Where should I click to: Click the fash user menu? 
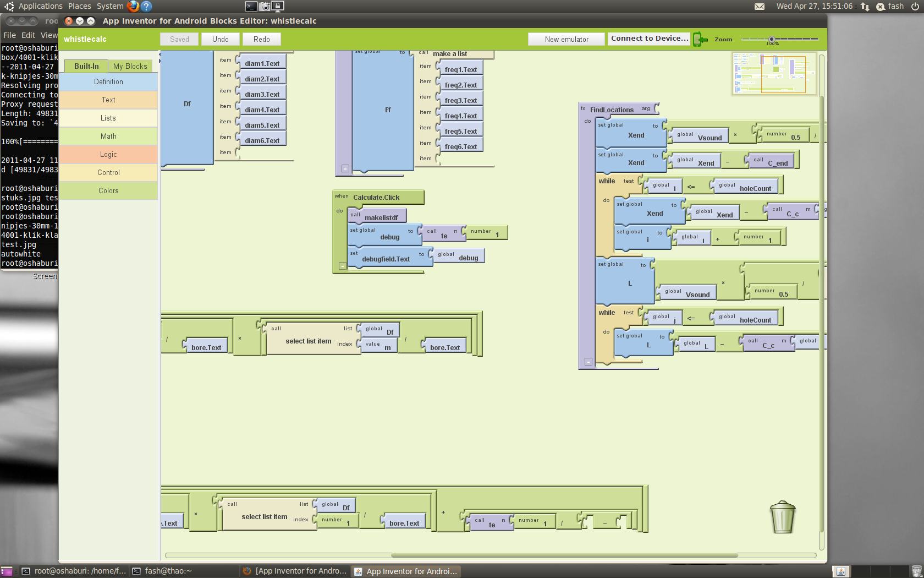[890, 7]
